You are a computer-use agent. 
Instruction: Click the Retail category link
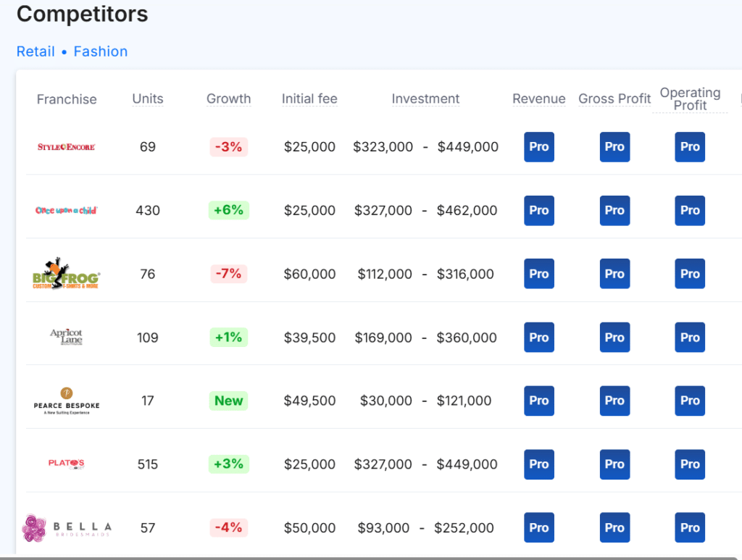click(x=36, y=51)
